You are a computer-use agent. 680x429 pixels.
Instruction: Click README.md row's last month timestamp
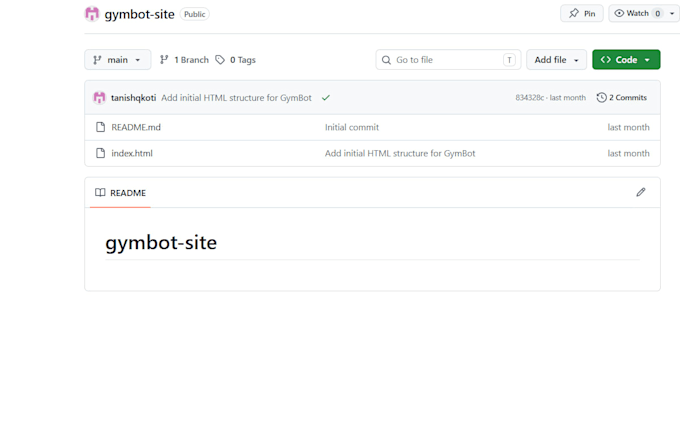click(x=628, y=127)
